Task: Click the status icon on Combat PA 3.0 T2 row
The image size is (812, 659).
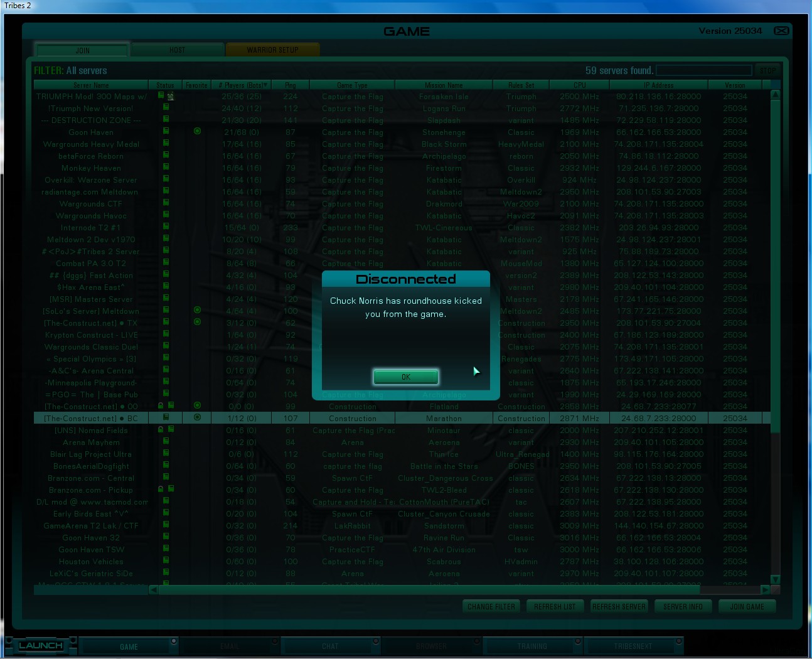Action: (166, 262)
